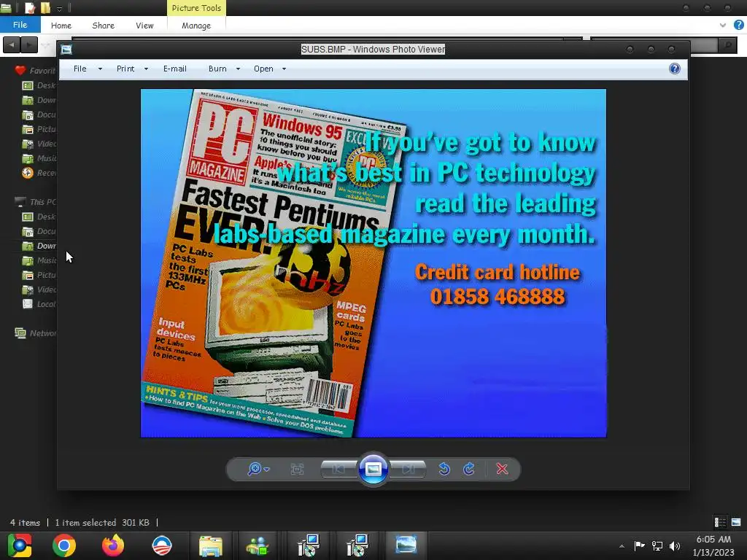Click the Explorer forward navigation arrow

click(29, 44)
